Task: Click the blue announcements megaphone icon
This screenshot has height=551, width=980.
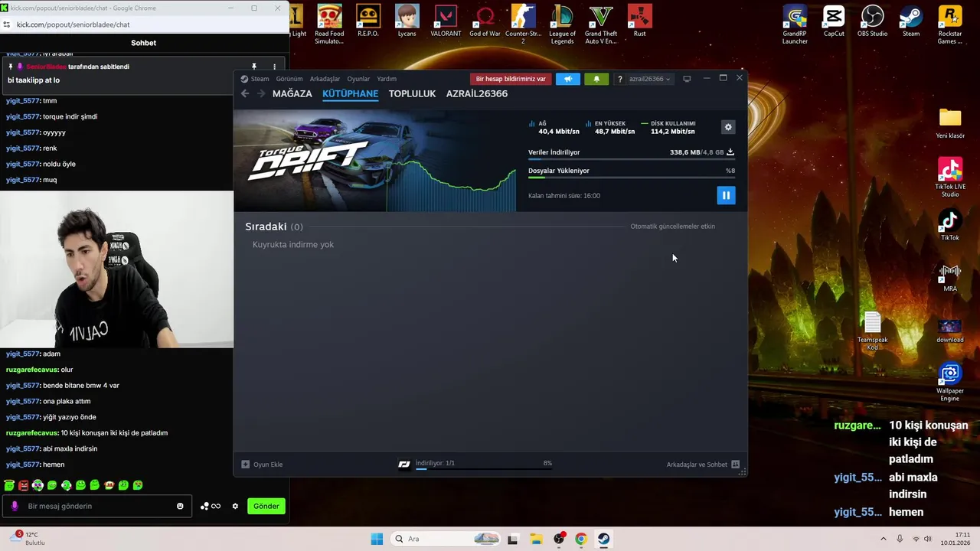Action: tap(567, 79)
